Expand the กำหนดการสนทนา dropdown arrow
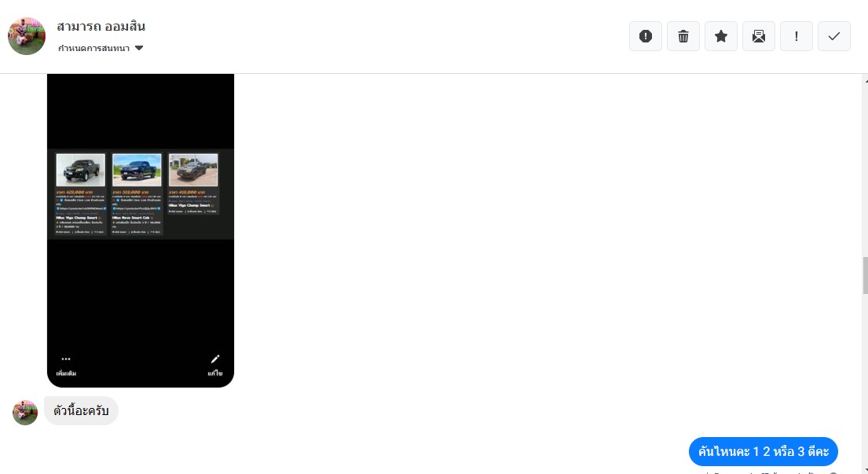This screenshot has height=474, width=868. pyautogui.click(x=139, y=48)
